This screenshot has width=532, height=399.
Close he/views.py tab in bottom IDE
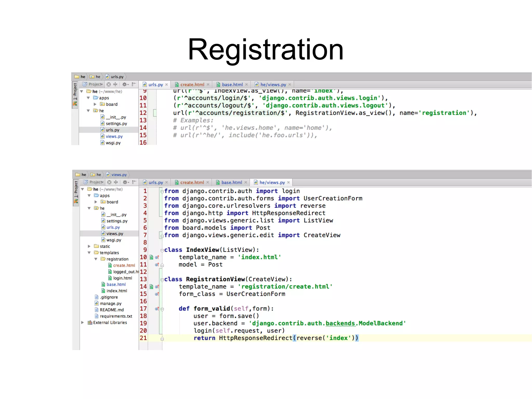[288, 182]
